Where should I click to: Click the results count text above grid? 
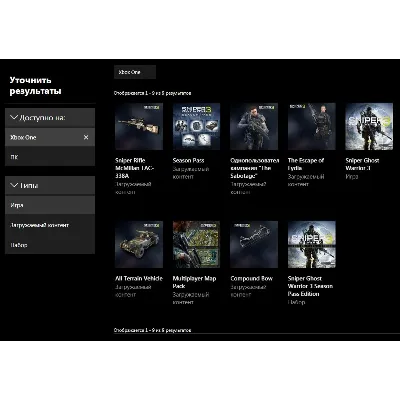click(x=153, y=93)
